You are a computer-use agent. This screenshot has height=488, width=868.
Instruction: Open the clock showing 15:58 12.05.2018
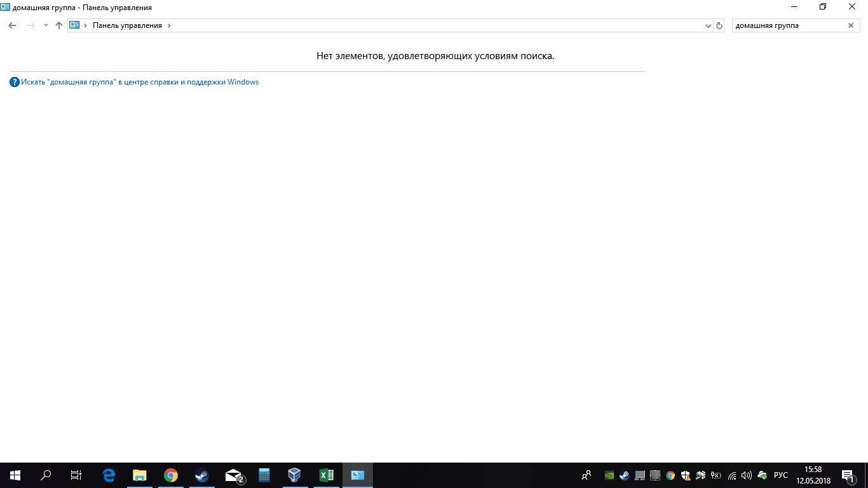pyautogui.click(x=813, y=475)
